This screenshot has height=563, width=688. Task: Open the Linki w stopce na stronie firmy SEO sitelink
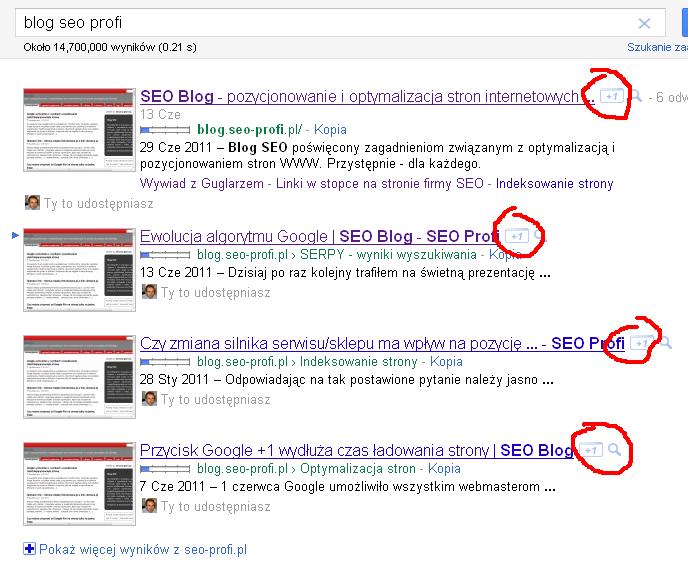point(380,183)
